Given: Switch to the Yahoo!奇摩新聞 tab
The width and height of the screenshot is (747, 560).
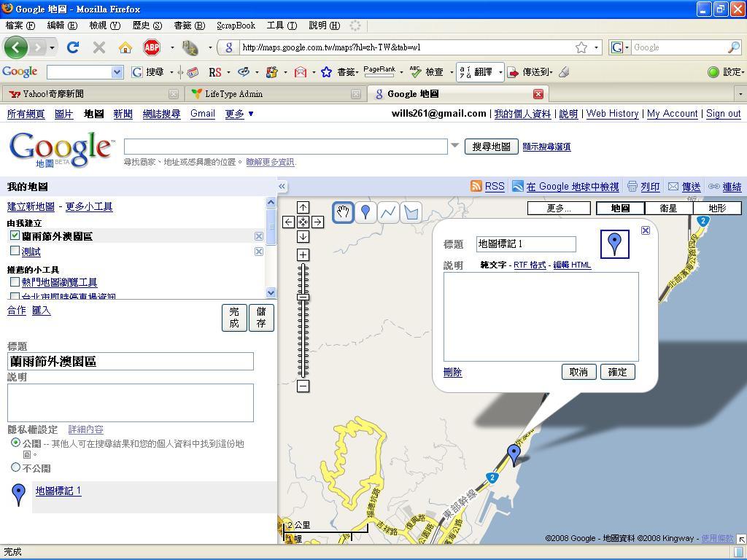Looking at the screenshot, I should pos(93,94).
